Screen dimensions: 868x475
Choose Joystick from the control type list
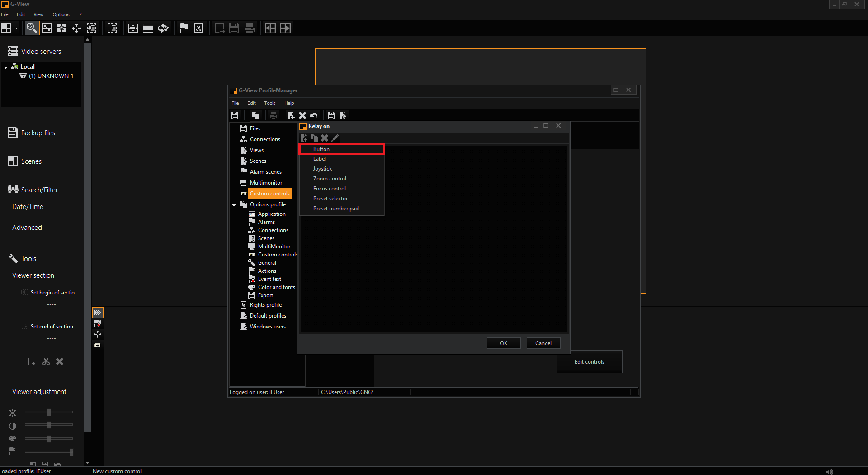point(322,169)
